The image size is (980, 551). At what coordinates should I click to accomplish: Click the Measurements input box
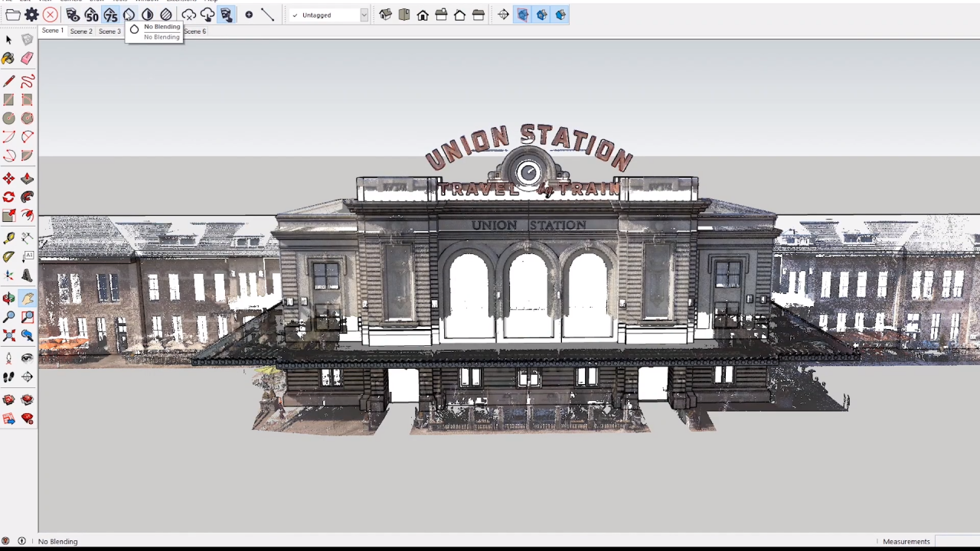[957, 541]
